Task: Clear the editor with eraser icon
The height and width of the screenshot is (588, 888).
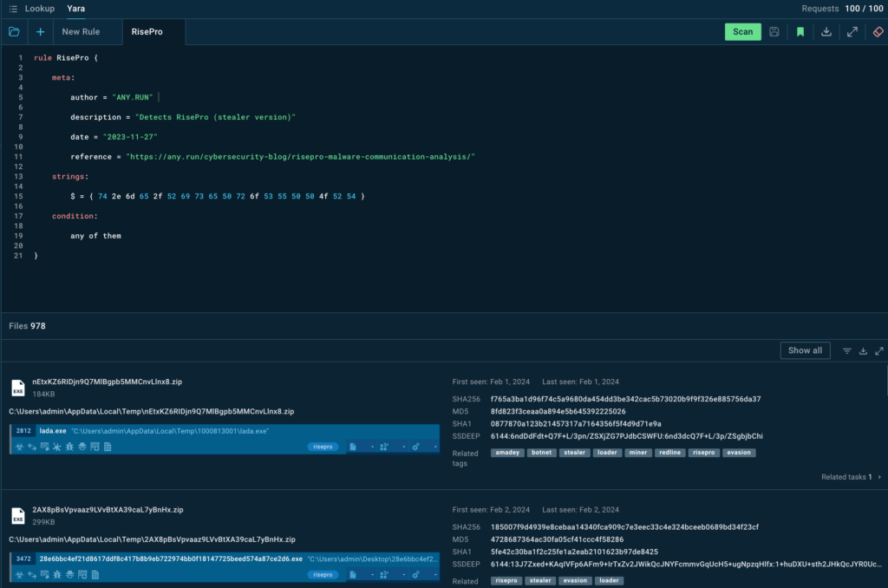Action: pyautogui.click(x=878, y=32)
